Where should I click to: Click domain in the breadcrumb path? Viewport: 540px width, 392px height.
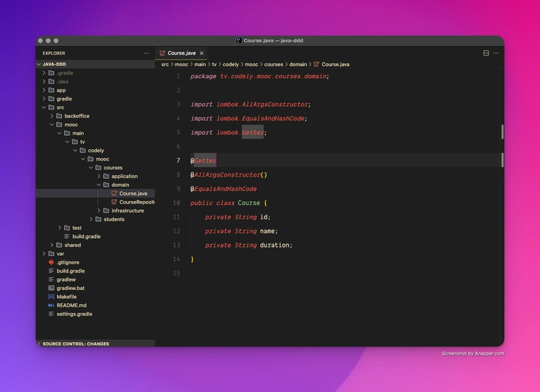click(298, 64)
